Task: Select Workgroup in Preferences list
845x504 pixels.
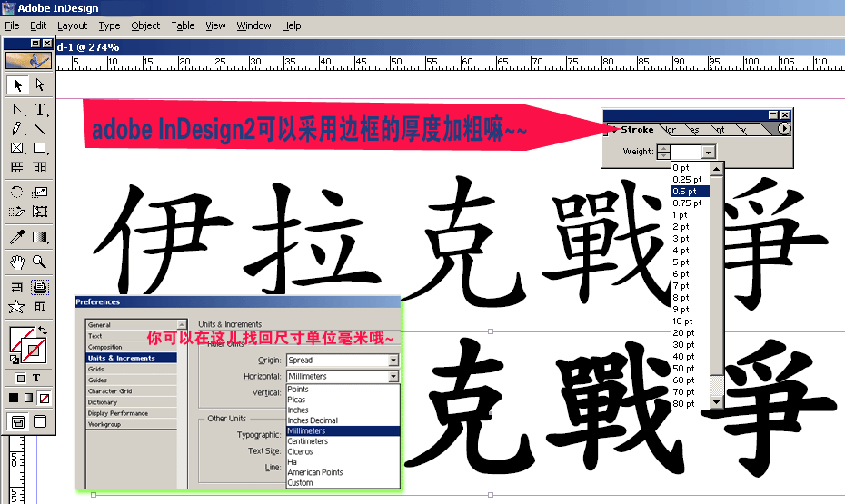Action: pos(132,424)
